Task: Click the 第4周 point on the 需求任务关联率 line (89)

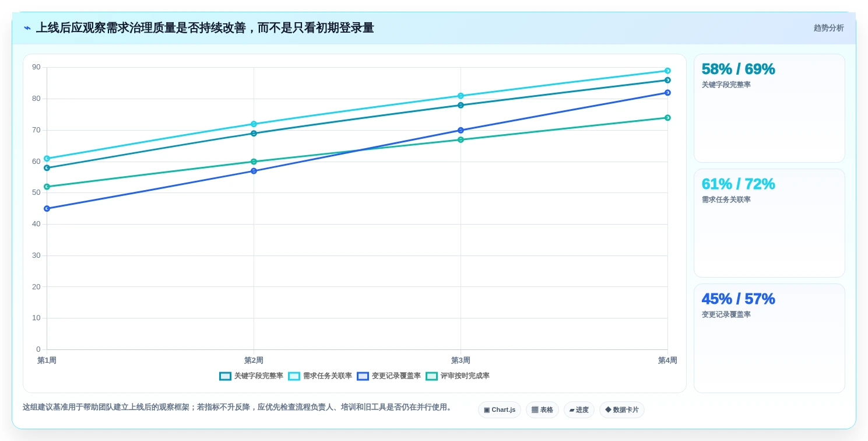Action: [667, 71]
